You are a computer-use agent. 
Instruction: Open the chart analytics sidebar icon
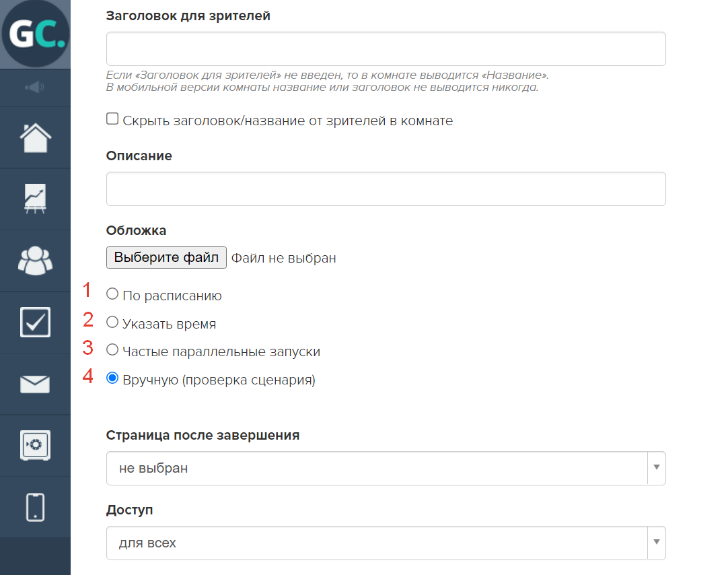(x=35, y=199)
